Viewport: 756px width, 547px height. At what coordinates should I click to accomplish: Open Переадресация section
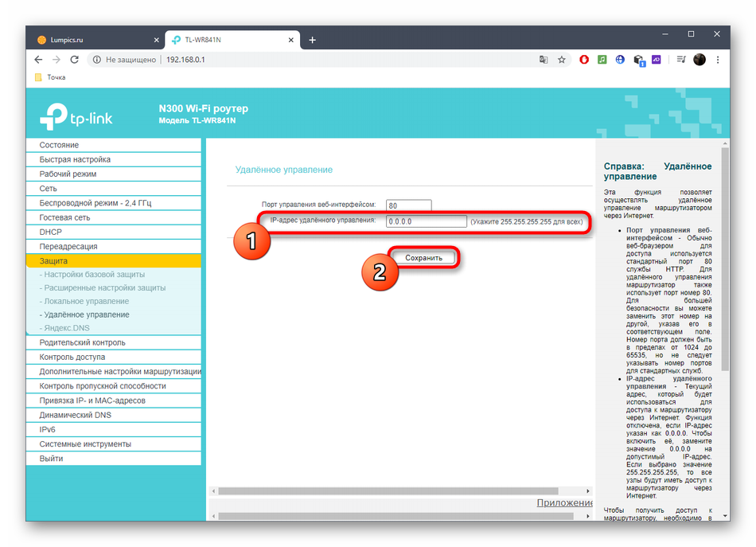[113, 247]
